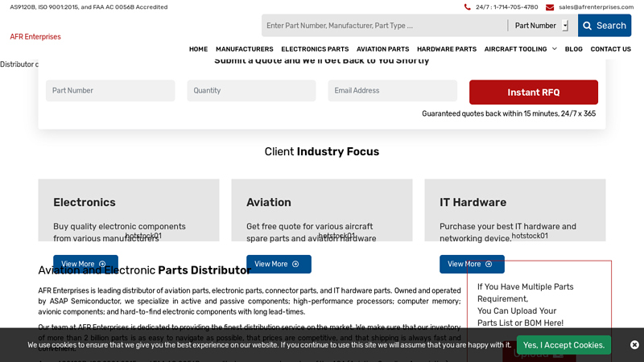This screenshot has width=644, height=362.
Task: Click the accreditation text AS9120B ISO 9001:2015
Action: pyautogui.click(x=89, y=7)
